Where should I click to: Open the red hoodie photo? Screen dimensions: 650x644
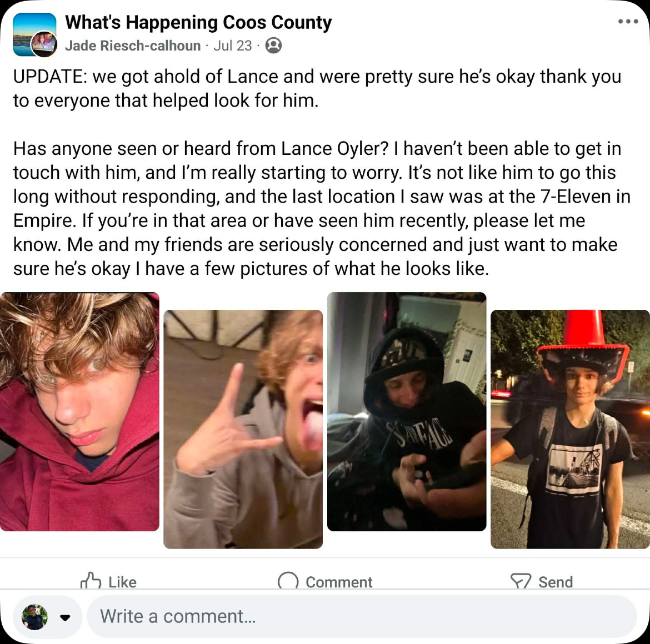[79, 412]
